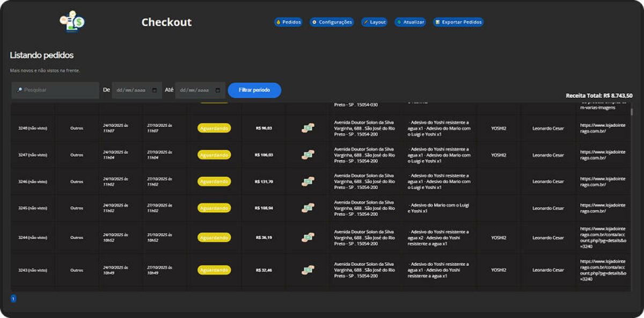Open the Pedidos section from the top bar
The width and height of the screenshot is (644, 318).
(288, 22)
